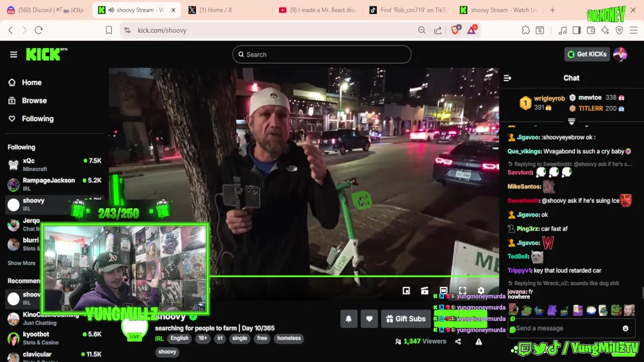Switch to the YouTube Mr. Beast tab
Screen dimensions: 644x362
[318, 10]
